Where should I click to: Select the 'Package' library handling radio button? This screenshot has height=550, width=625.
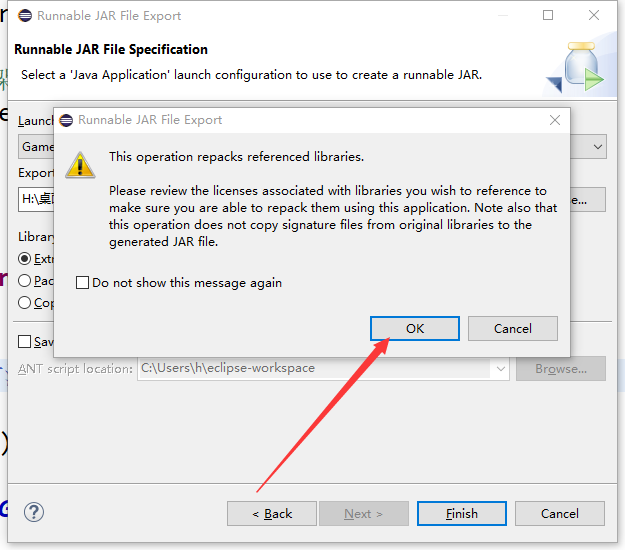pos(24,281)
